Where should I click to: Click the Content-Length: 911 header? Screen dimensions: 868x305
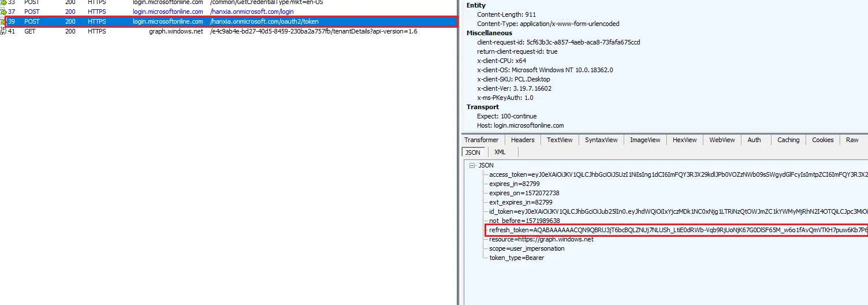click(505, 14)
